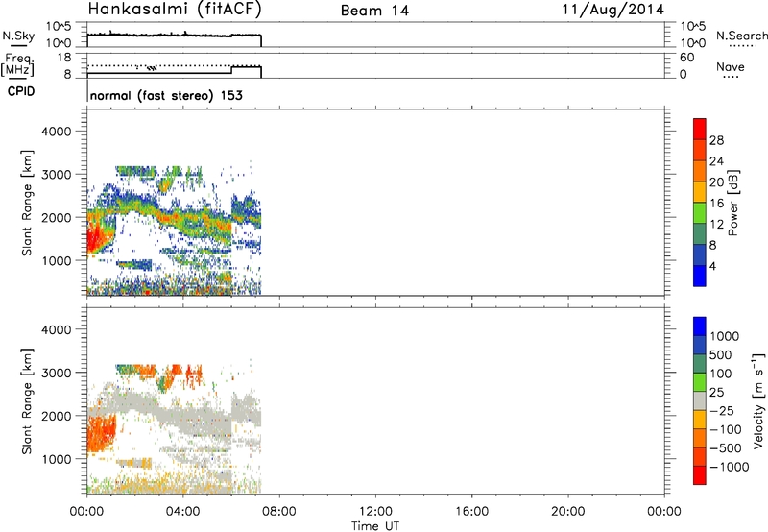
Task: Click the top blue velocity color bar segment
Action: pos(700,326)
